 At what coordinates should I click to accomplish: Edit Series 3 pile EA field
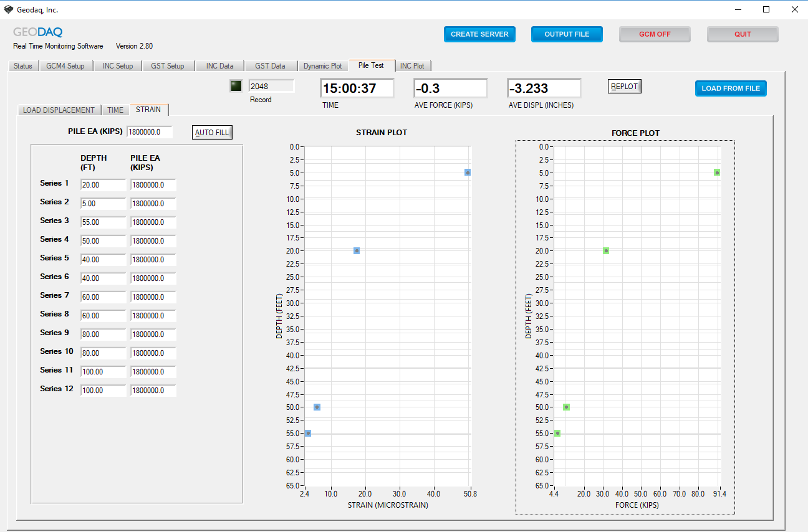[x=153, y=222]
